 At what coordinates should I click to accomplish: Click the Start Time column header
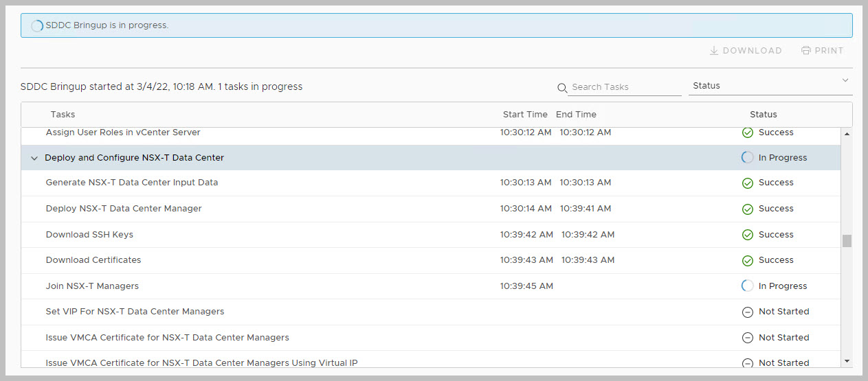(x=525, y=115)
